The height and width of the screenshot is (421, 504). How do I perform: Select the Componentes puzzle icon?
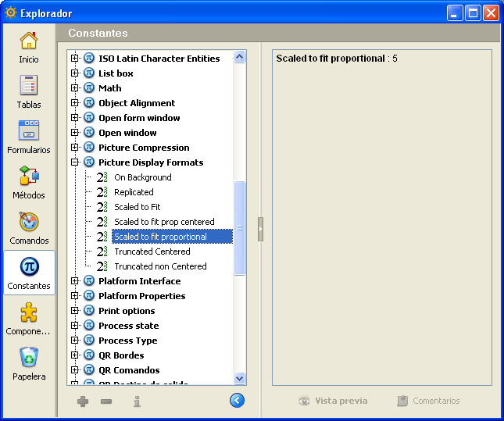pos(28,318)
